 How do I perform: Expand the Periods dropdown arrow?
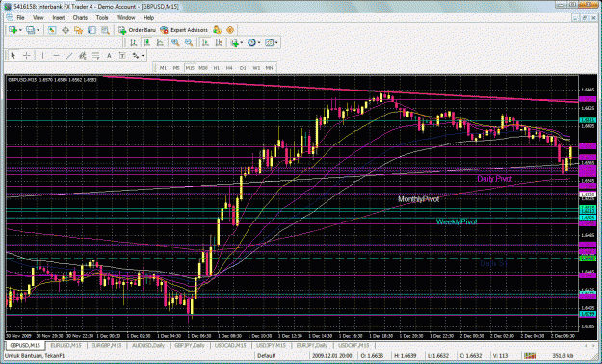point(259,43)
